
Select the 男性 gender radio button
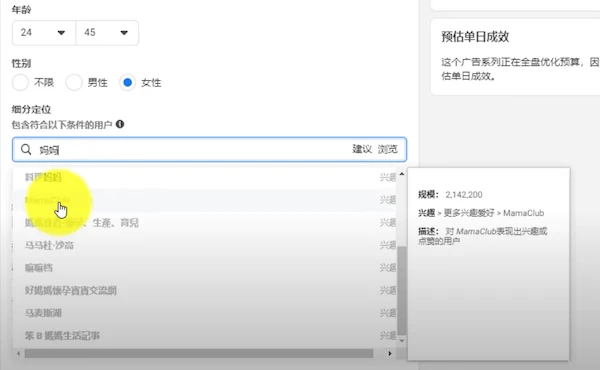pyautogui.click(x=74, y=82)
